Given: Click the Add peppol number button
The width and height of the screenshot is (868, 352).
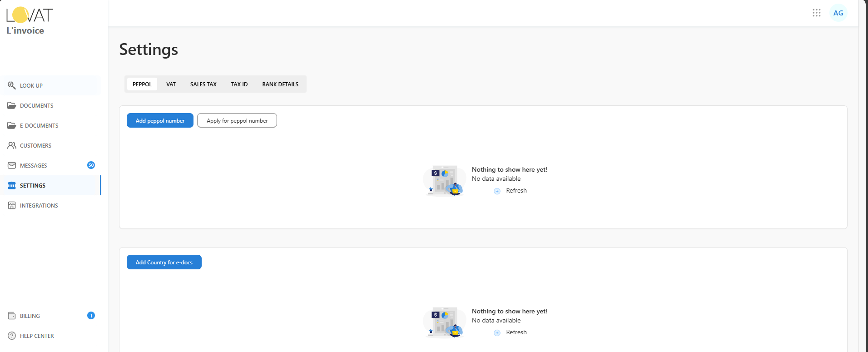Looking at the screenshot, I should pos(160,120).
